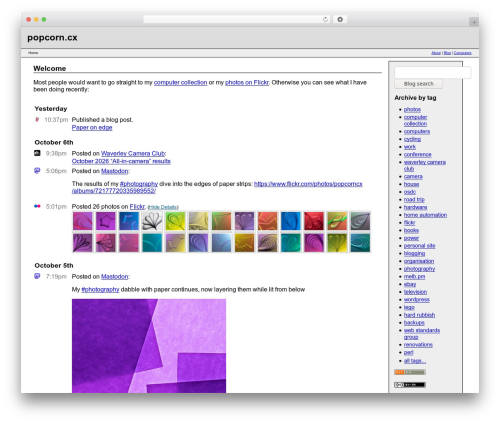Click the Blog search button
500x423 pixels.
pos(419,84)
